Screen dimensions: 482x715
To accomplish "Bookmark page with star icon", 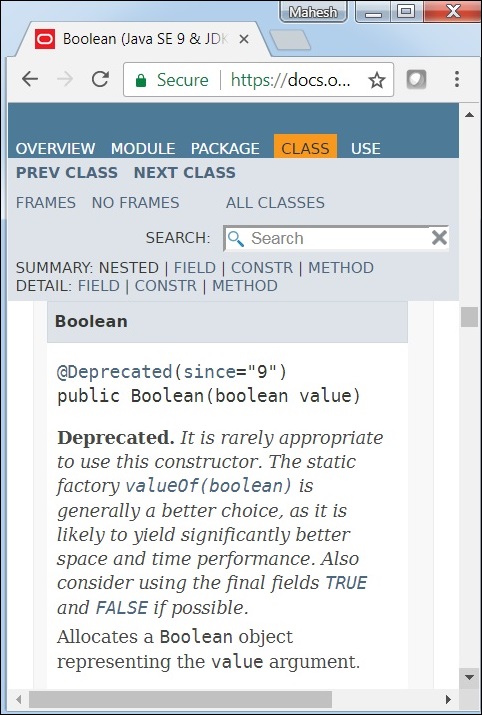I will click(377, 80).
